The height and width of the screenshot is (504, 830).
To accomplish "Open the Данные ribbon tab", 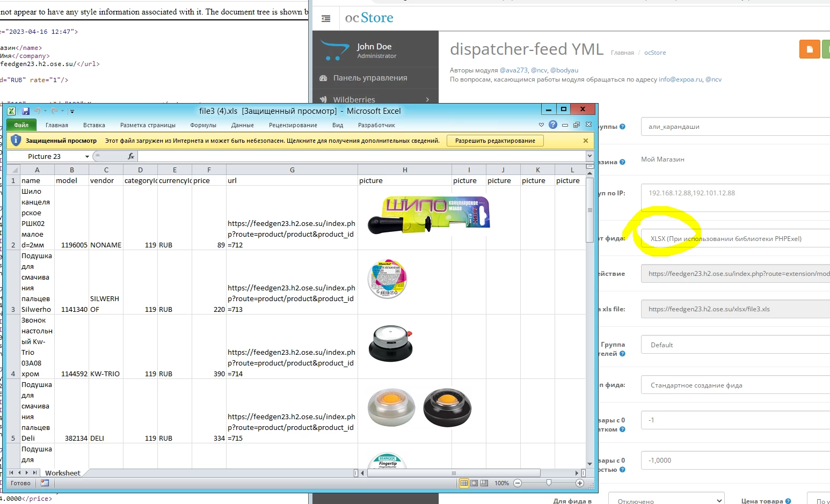I will (243, 125).
